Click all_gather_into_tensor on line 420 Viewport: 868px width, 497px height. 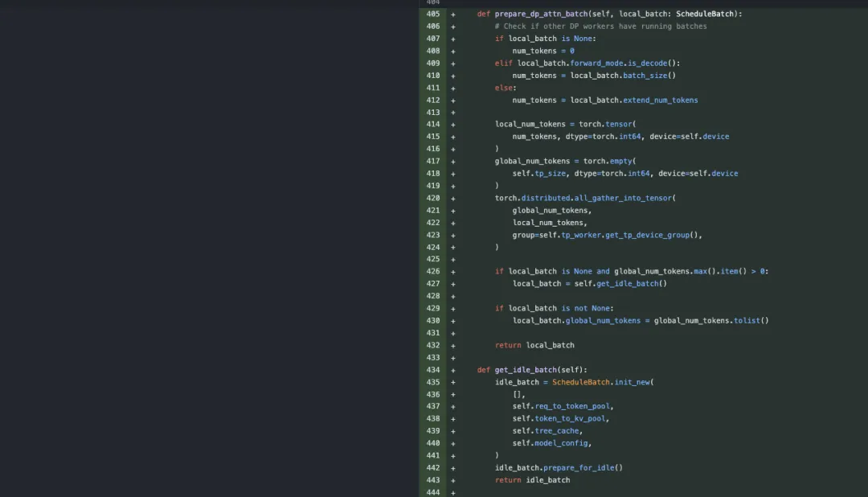pos(623,198)
